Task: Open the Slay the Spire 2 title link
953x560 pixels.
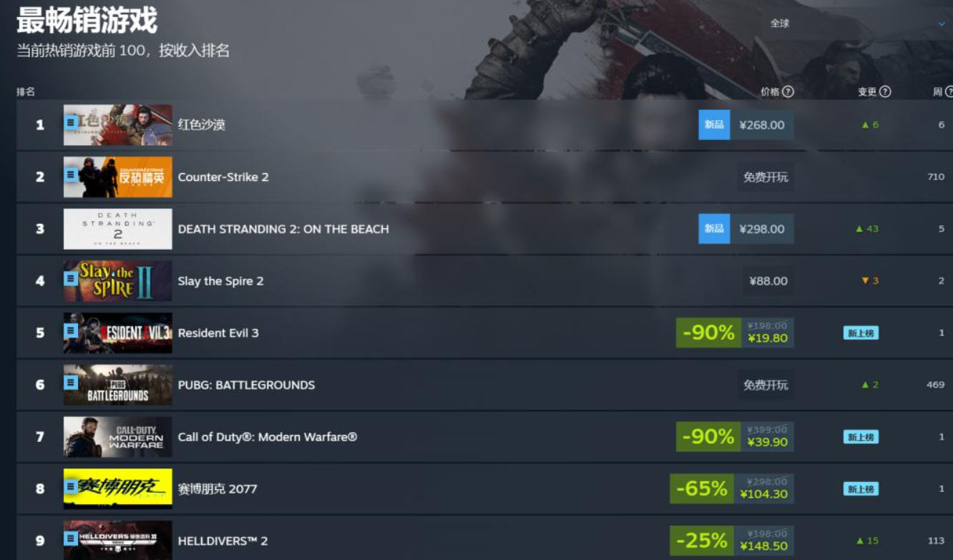Action: pos(220,281)
